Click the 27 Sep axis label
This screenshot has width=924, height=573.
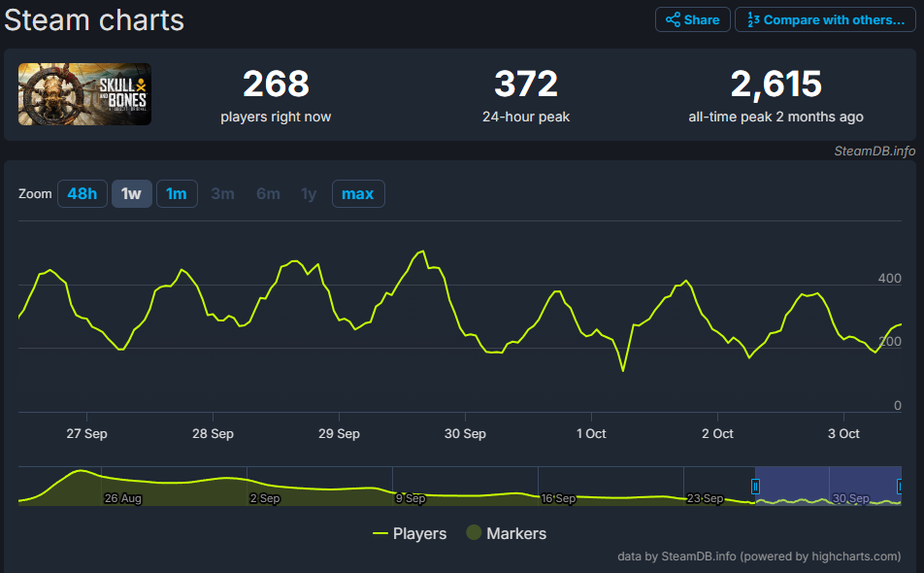(86, 434)
